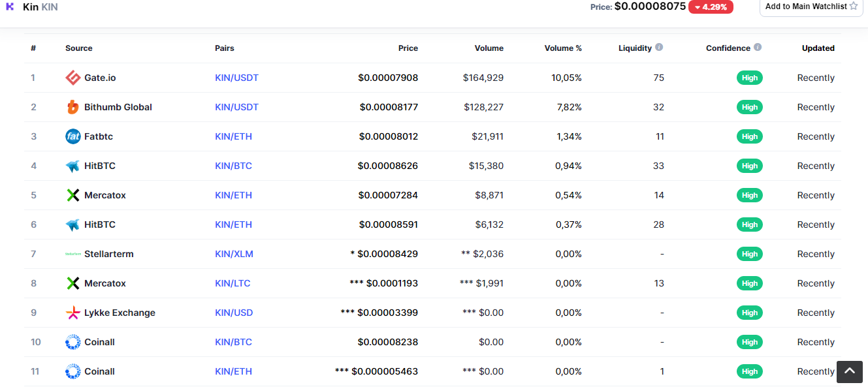
Task: Sort table by Updated column header
Action: point(818,48)
